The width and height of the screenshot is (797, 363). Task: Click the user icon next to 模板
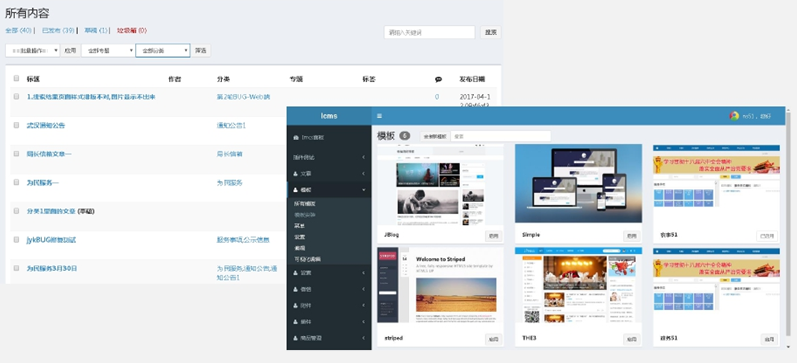tap(296, 190)
